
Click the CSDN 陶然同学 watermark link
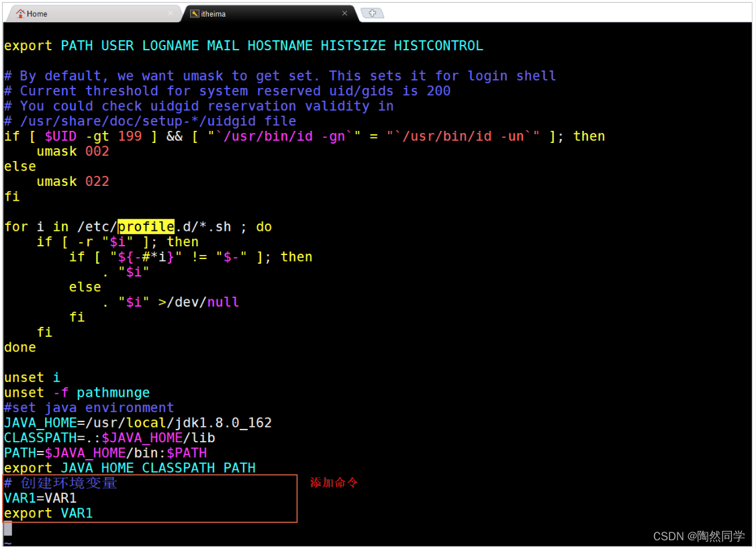[x=698, y=536]
